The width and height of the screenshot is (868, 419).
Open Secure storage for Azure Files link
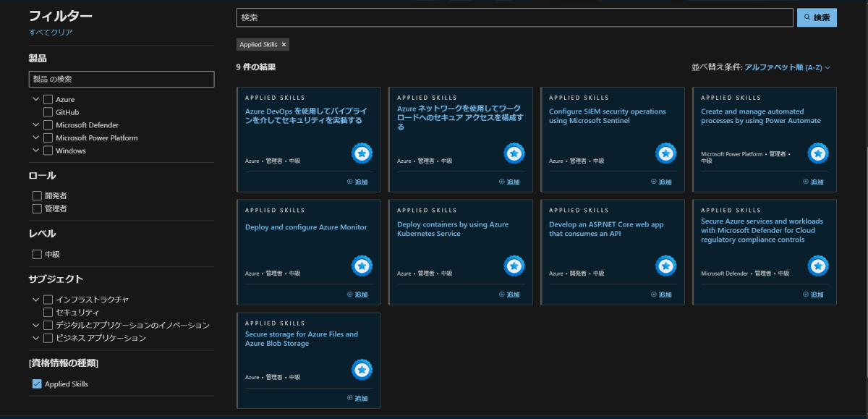(302, 339)
